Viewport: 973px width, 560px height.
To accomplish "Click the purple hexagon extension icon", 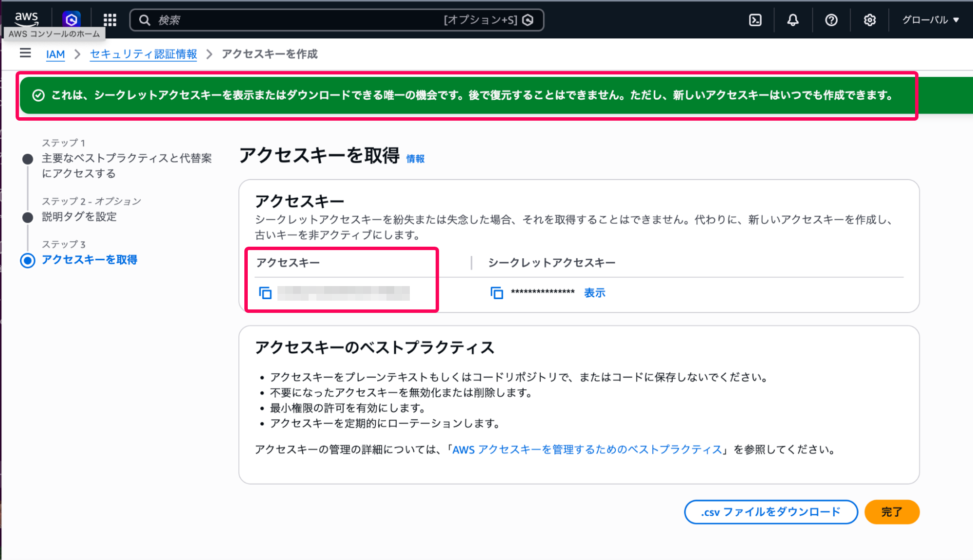I will [x=71, y=19].
